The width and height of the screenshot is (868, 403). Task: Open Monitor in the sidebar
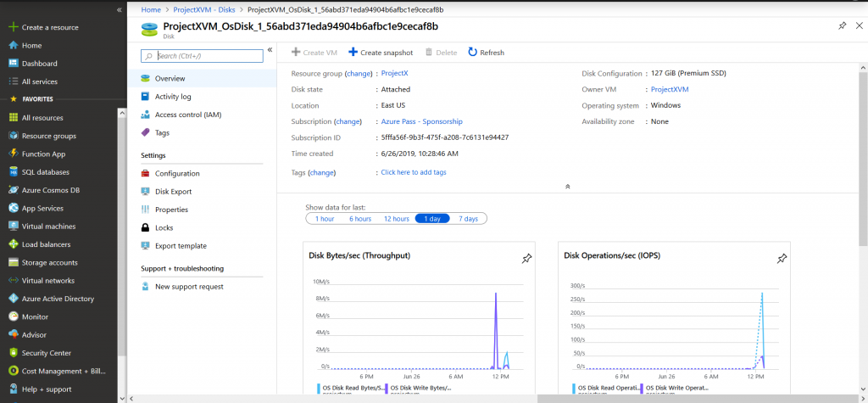[35, 317]
